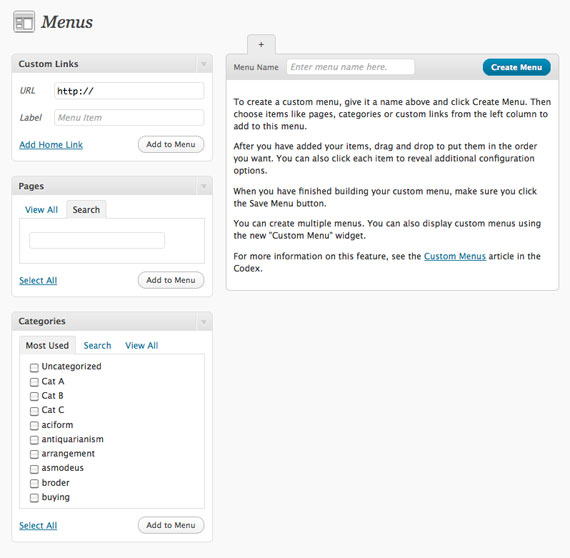
Task: Check the Cat A checkbox
Action: 34,382
